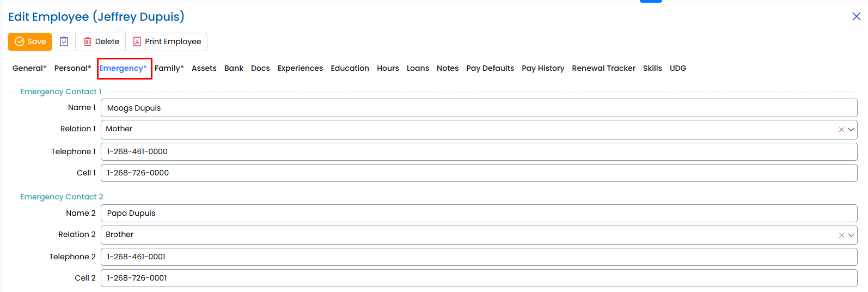Open the Personal tab
868x292 pixels.
click(72, 68)
